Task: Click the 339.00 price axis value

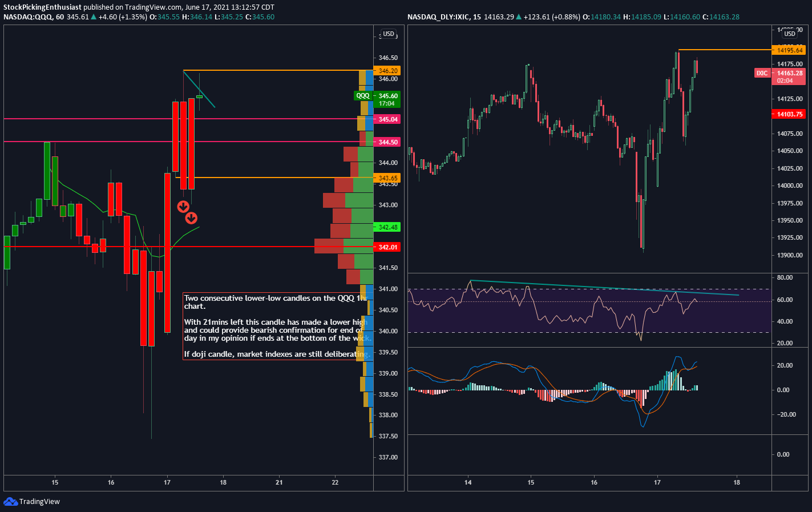Action: click(388, 373)
